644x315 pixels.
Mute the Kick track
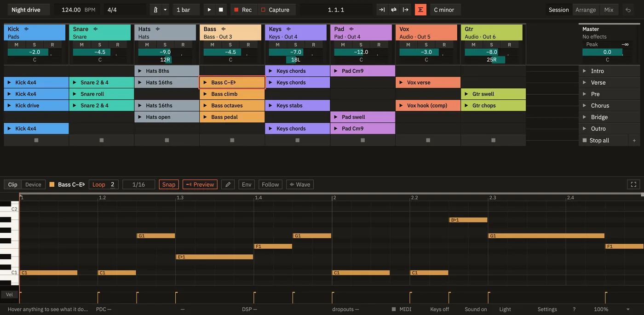(x=17, y=45)
